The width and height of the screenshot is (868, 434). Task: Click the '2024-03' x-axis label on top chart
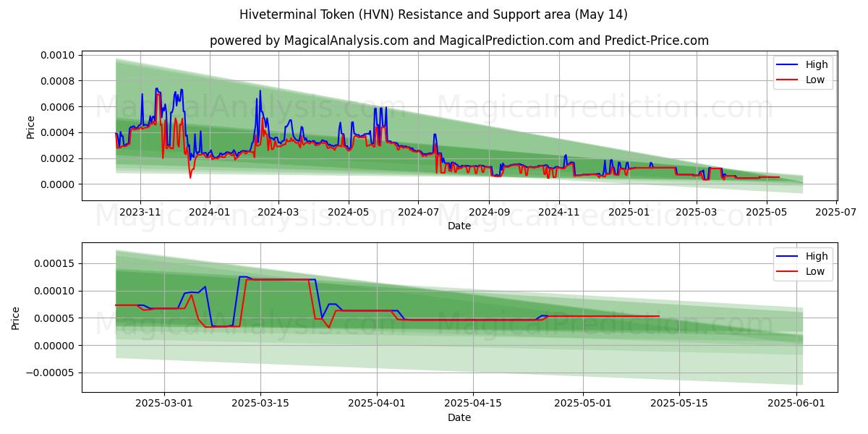278,212
